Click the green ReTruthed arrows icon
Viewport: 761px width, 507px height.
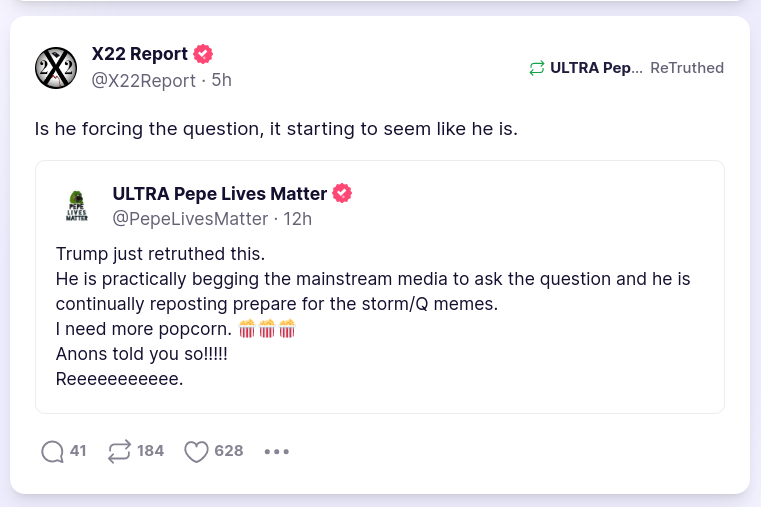pos(537,68)
